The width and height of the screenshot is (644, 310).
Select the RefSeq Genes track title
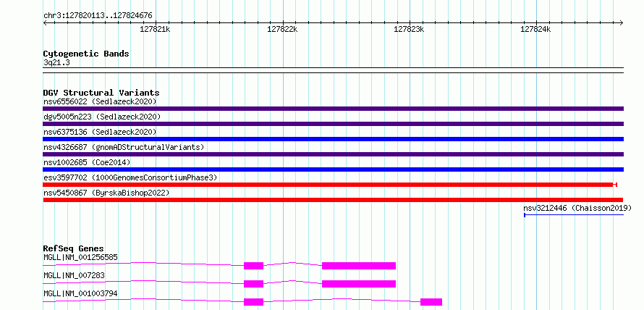coord(74,248)
